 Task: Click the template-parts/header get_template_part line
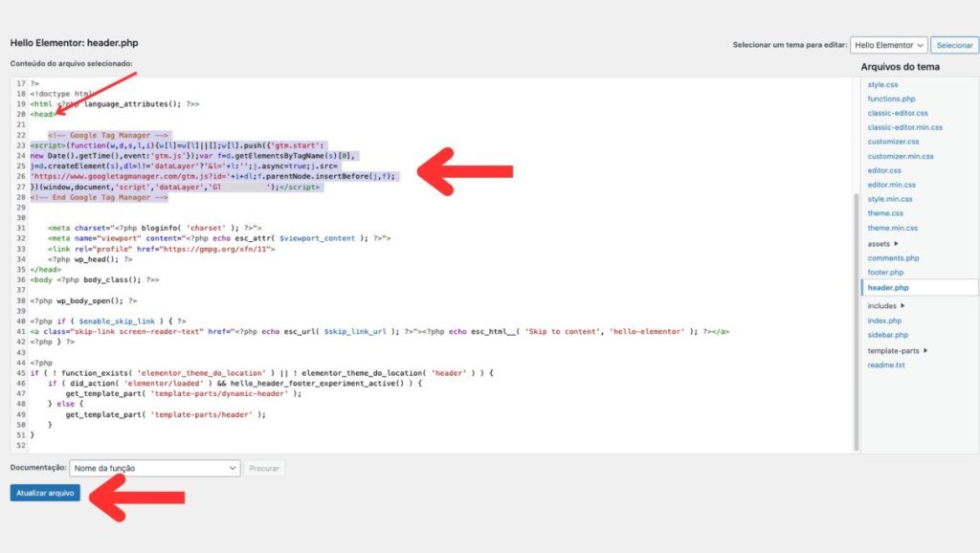pyautogui.click(x=166, y=414)
